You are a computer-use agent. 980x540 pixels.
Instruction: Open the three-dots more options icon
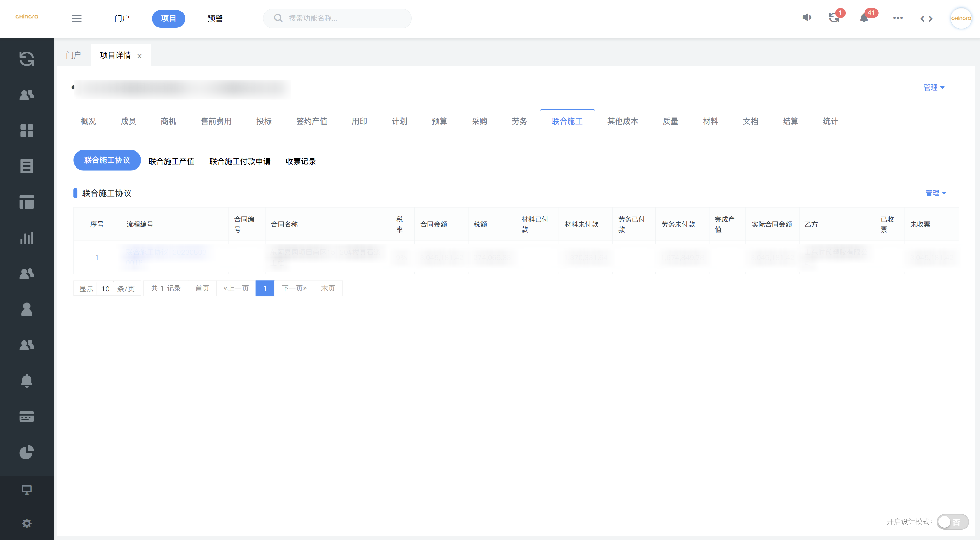pos(898,18)
